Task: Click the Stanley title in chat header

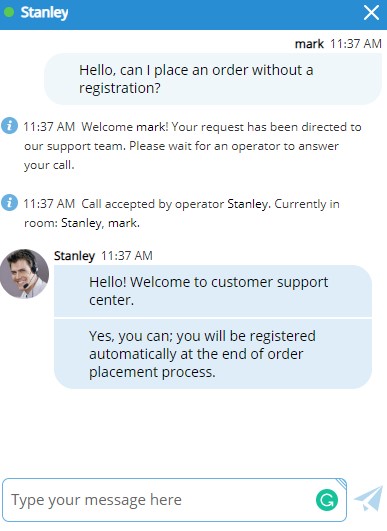Action: tap(44, 13)
